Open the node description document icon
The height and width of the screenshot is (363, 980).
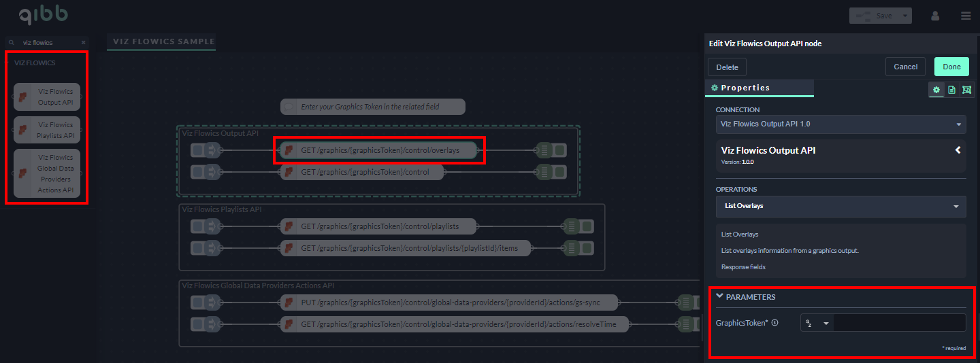[951, 90]
